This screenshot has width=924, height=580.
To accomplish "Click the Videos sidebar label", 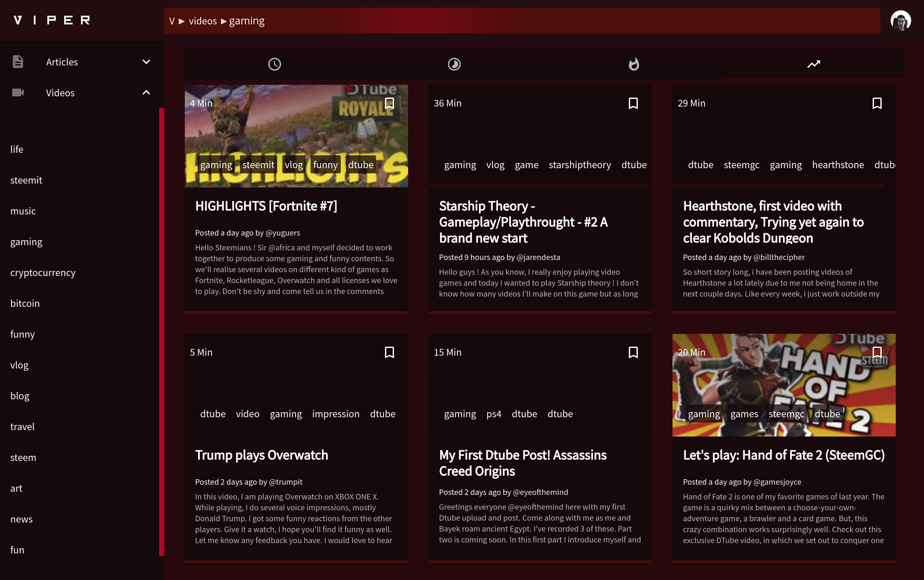I will pos(60,92).
